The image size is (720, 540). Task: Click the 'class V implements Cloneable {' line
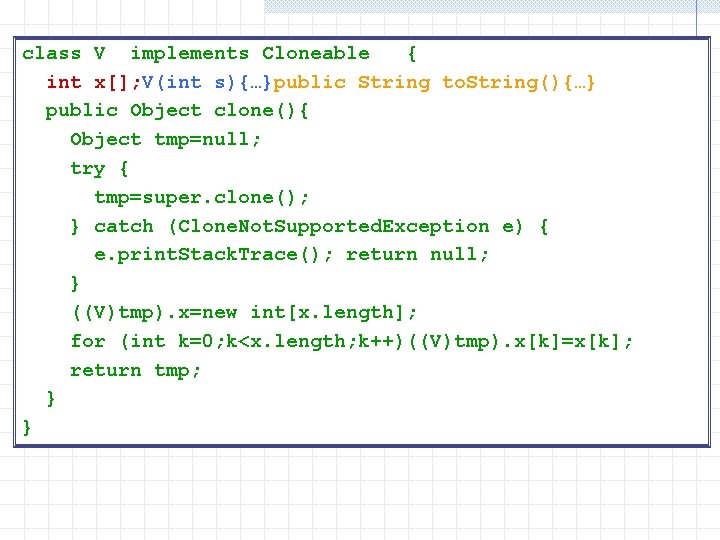pos(219,54)
